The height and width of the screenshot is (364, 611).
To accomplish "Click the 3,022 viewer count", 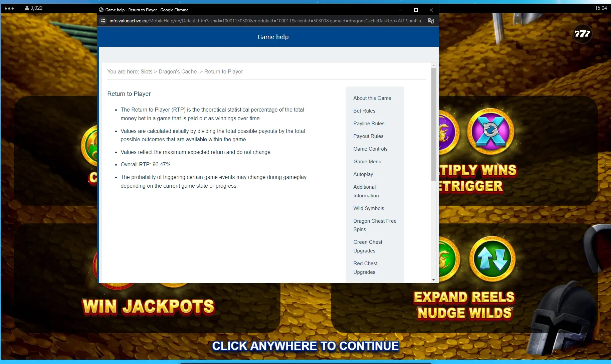I will click(x=36, y=8).
